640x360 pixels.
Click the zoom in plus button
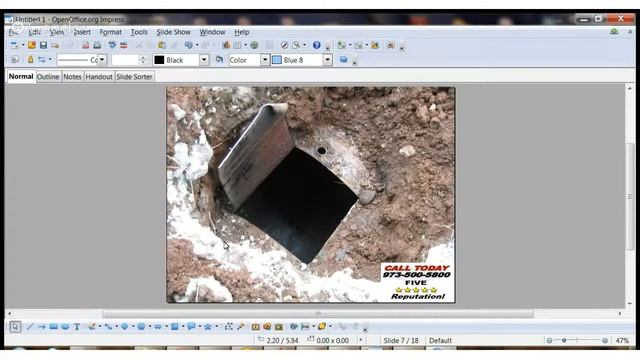tap(605, 340)
